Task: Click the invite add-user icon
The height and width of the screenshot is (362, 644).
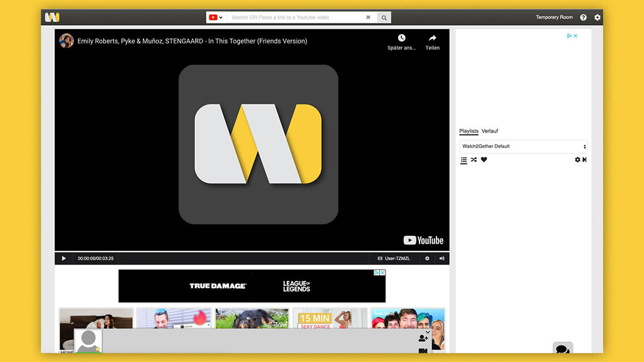Action: [423, 338]
